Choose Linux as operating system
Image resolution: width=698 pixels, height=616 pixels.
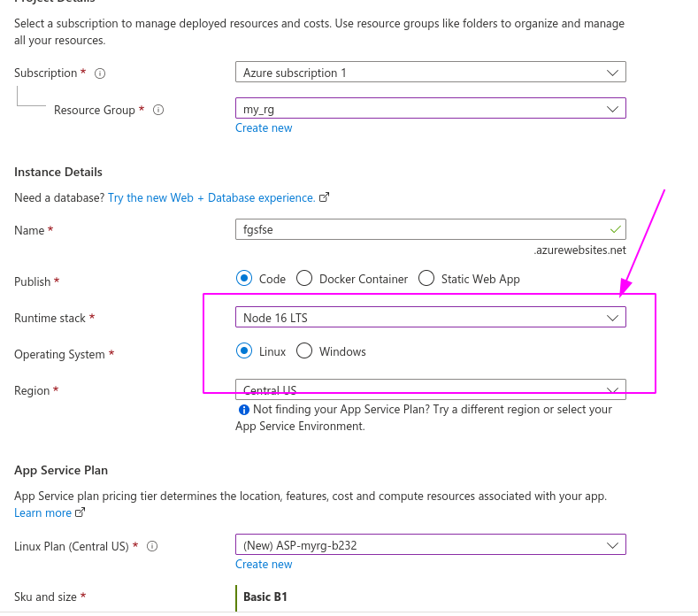click(245, 350)
